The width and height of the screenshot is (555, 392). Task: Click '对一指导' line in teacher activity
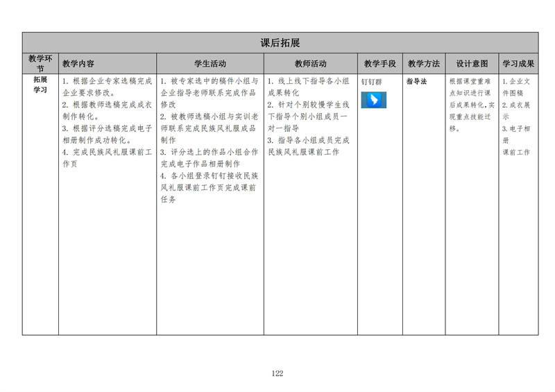coord(284,128)
